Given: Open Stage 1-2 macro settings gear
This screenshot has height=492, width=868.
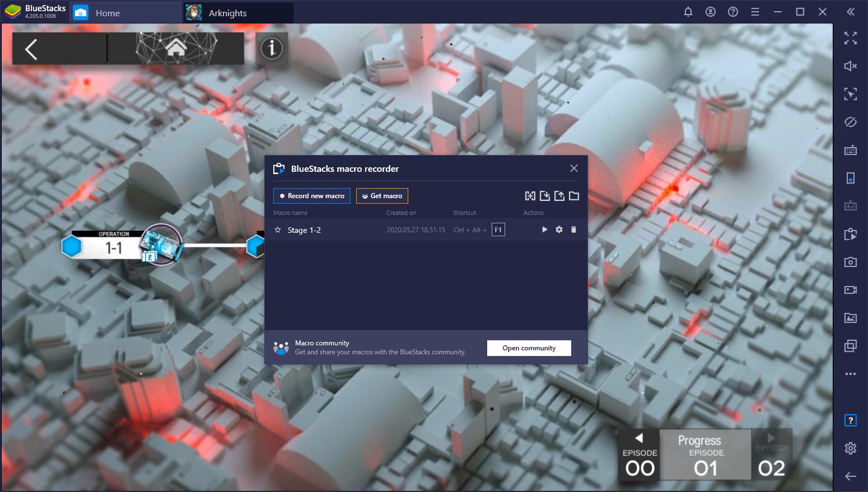Looking at the screenshot, I should click(559, 229).
